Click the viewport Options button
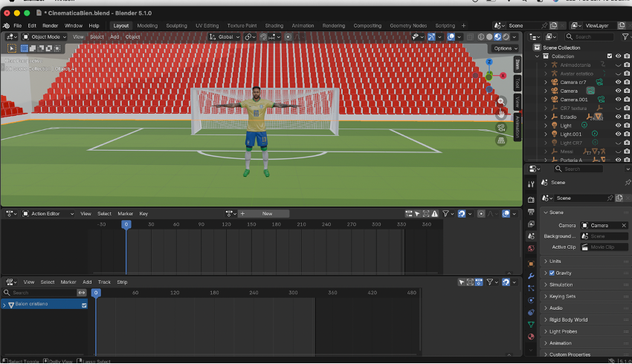This screenshot has height=364, width=632. (x=503, y=48)
